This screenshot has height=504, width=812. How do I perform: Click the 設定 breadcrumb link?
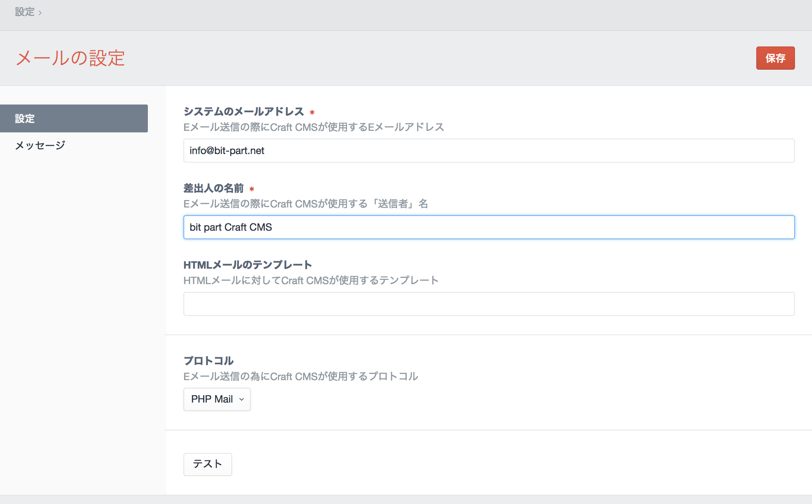[x=25, y=12]
